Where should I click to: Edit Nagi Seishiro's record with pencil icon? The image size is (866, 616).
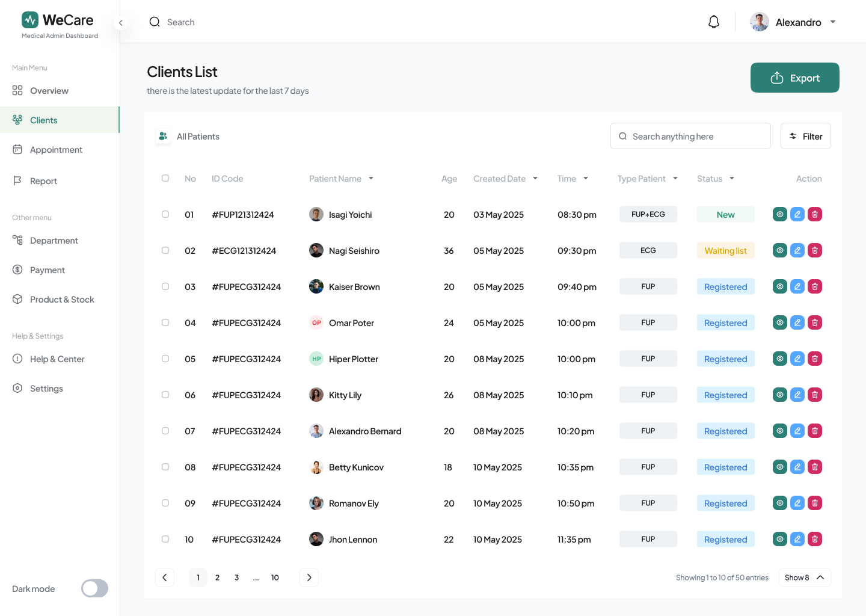[x=797, y=250]
